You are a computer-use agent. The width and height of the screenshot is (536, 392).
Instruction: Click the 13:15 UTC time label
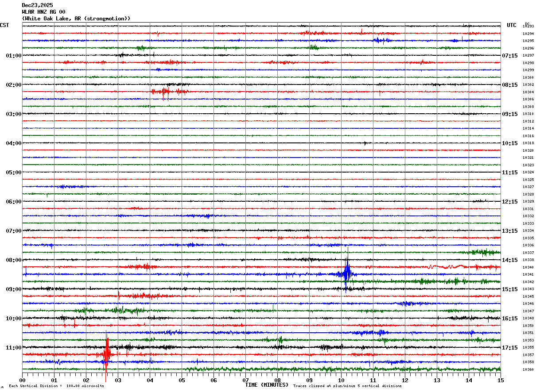pos(510,231)
